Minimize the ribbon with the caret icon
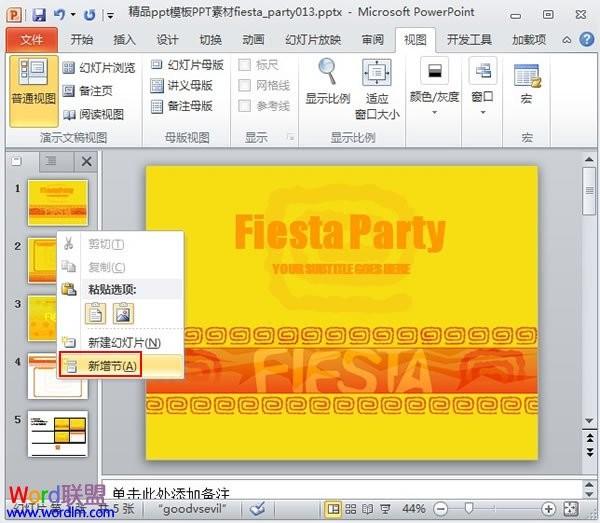 pos(567,40)
